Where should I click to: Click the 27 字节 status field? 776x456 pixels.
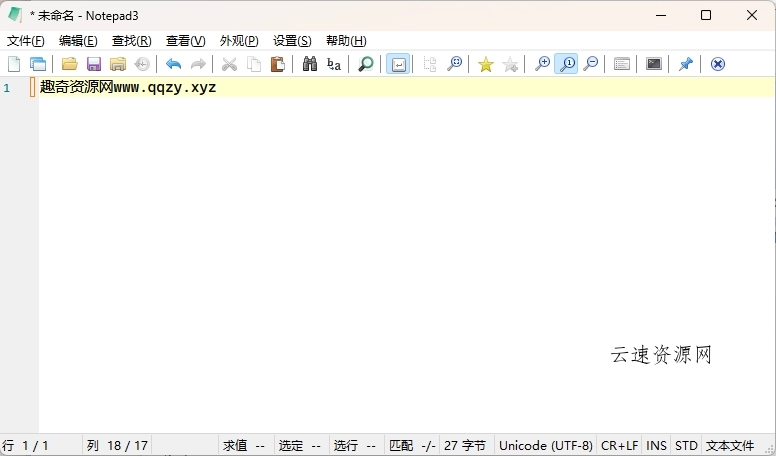465,446
